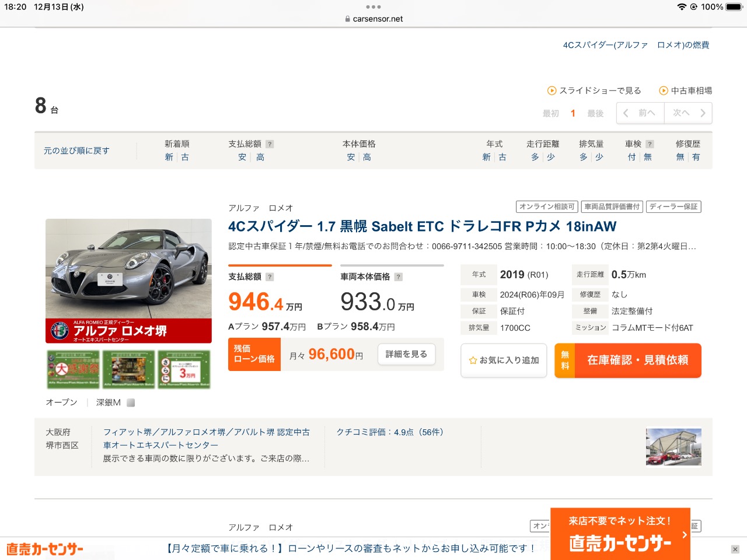
Task: Sort repair history by 無
Action: pos(680,157)
